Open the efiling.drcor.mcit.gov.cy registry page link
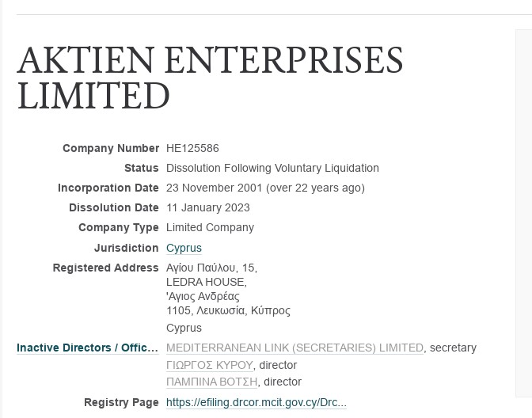 click(x=256, y=402)
